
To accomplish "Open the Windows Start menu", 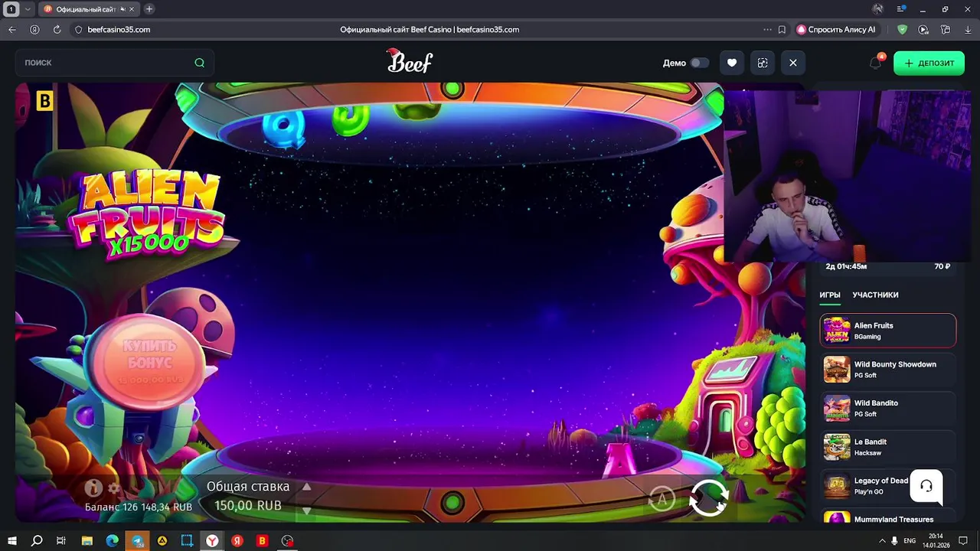I will pyautogui.click(x=12, y=541).
